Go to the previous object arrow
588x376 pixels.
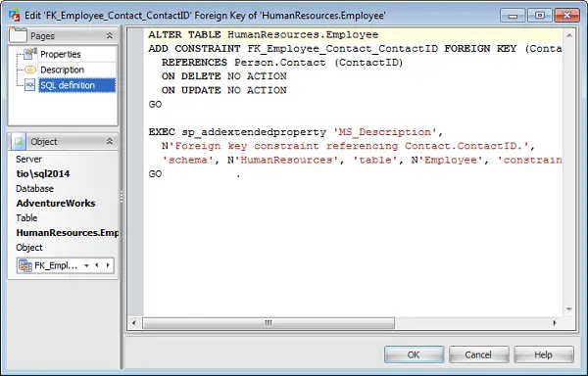97,265
